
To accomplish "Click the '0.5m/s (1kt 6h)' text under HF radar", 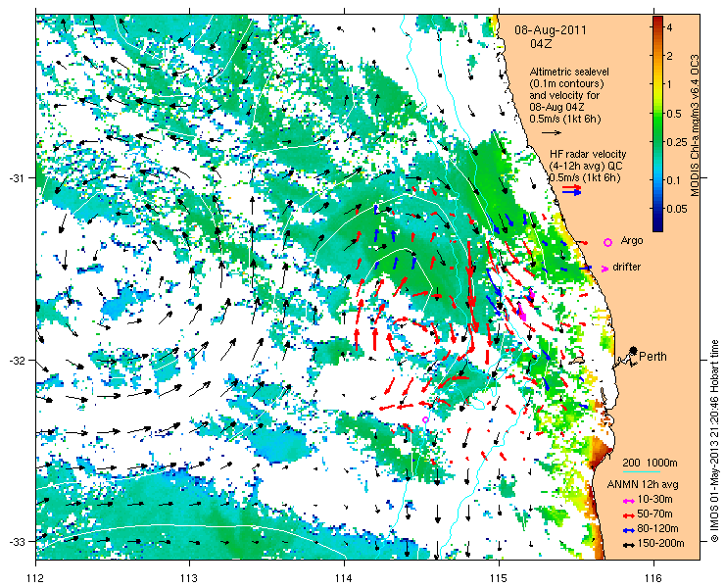I will [x=585, y=177].
